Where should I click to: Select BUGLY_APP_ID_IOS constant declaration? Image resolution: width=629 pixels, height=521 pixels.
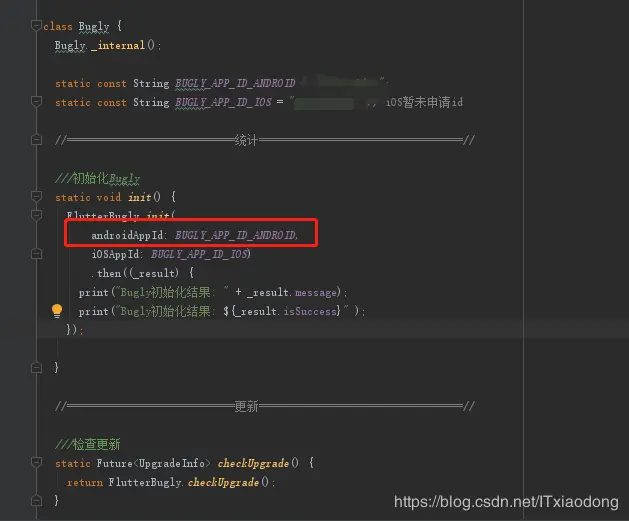pyautogui.click(x=223, y=102)
